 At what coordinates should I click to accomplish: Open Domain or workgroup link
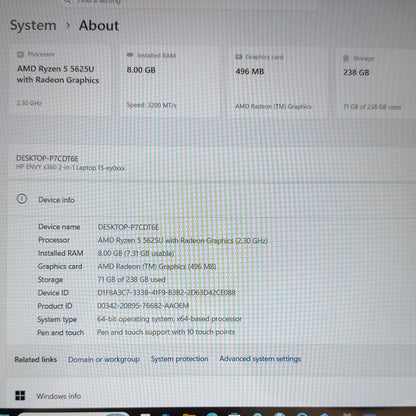(x=104, y=359)
